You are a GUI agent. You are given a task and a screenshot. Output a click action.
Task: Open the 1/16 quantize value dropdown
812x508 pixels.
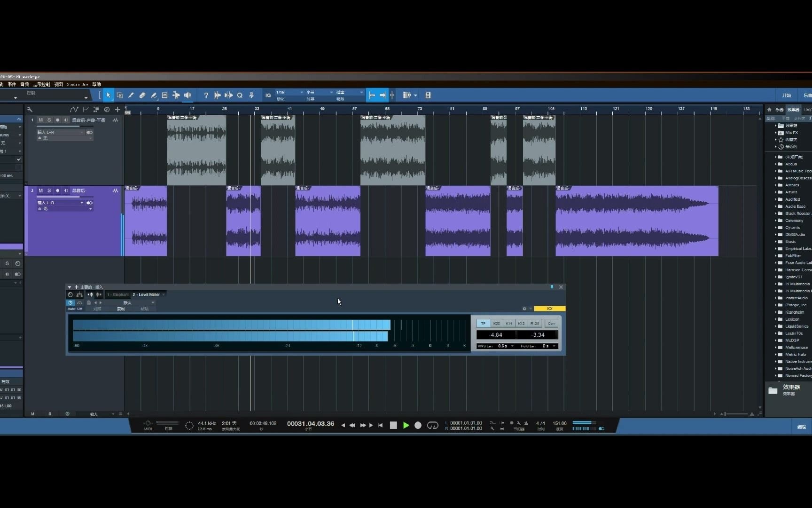(289, 93)
